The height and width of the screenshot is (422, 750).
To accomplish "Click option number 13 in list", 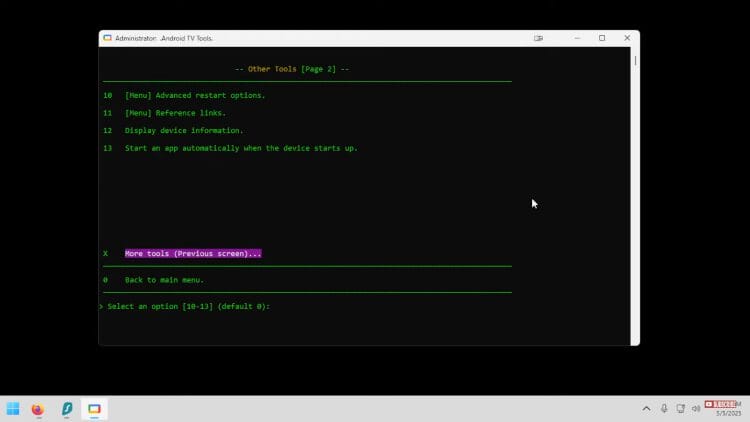I will coord(108,148).
